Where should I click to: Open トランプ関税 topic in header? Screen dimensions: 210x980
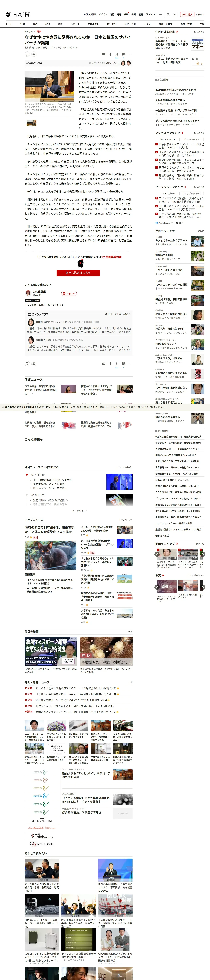tap(90, 15)
